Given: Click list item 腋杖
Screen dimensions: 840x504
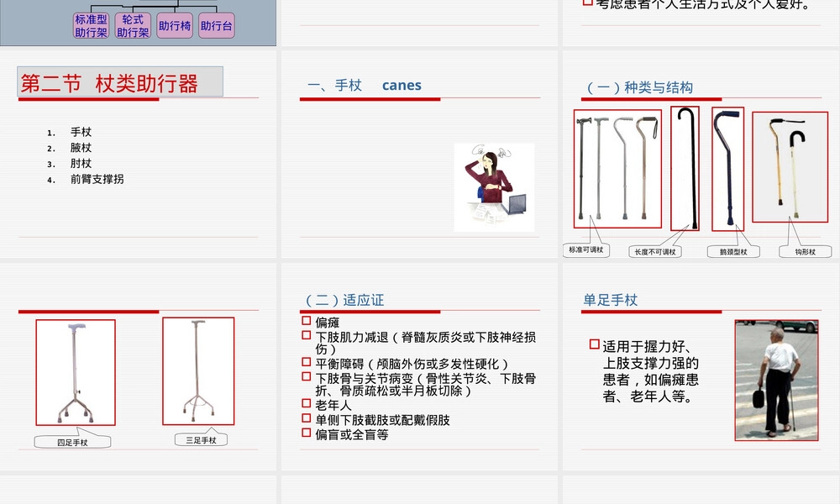Looking at the screenshot, I should click(x=81, y=148).
